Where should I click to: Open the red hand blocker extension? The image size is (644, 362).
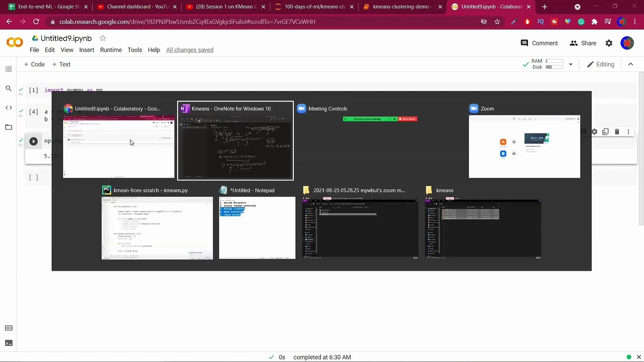pyautogui.click(x=527, y=22)
